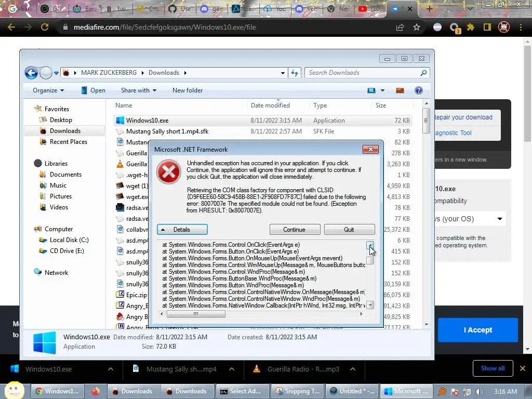Select Recent Places in navigation pane
The image size is (532, 399).
pos(68,142)
